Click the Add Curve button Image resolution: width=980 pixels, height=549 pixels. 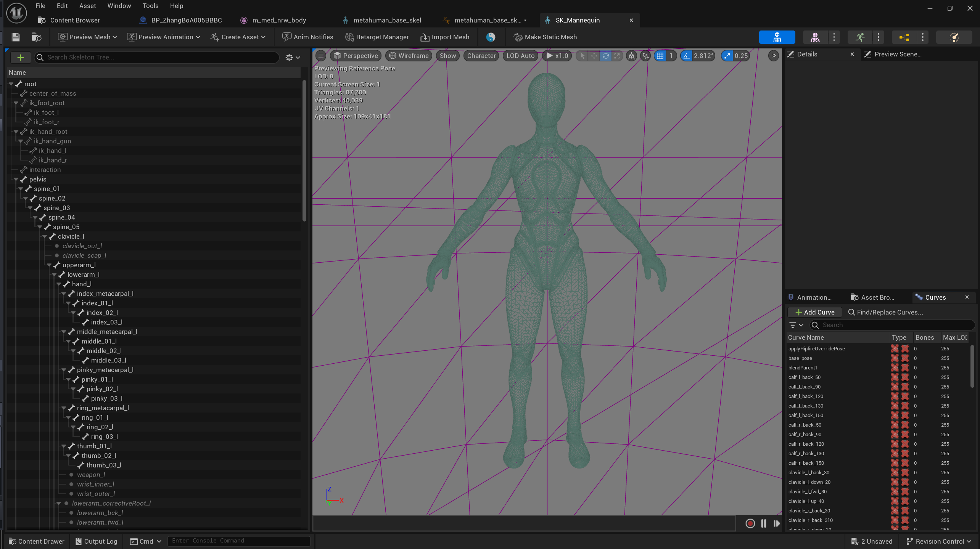click(814, 312)
